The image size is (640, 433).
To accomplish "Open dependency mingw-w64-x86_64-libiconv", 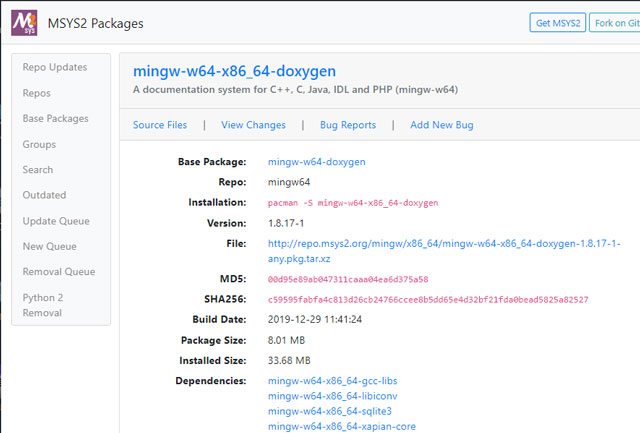I will coord(332,396).
